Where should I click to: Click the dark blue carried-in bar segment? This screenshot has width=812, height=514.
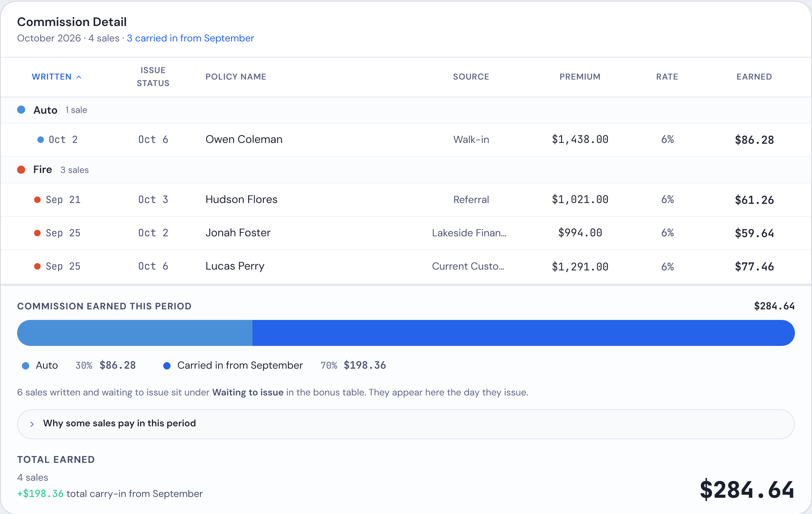tap(524, 333)
